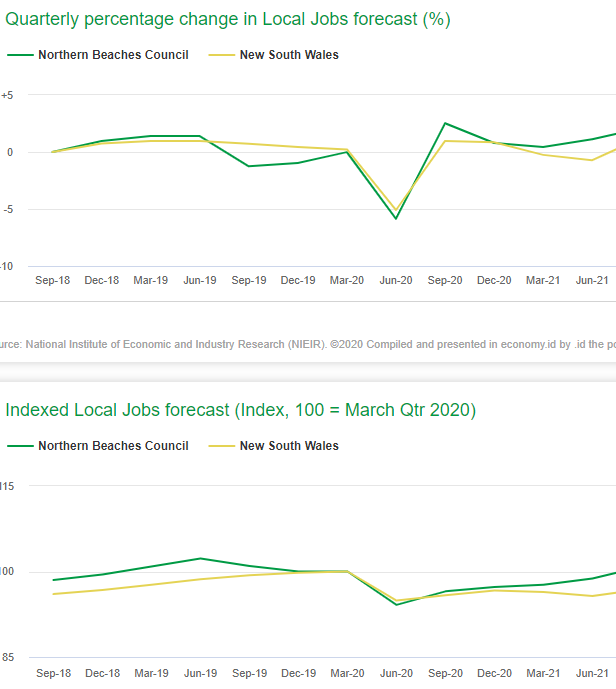
Task: Click yellow legend line swatch in Indexed chart
Action: coord(221,446)
